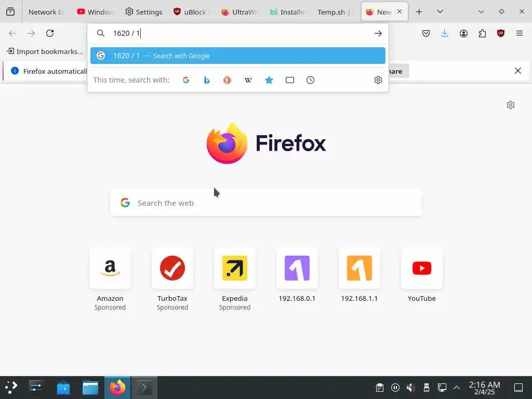Switch to the Settings tab
The width and height of the screenshot is (532, 399).
[x=143, y=12]
